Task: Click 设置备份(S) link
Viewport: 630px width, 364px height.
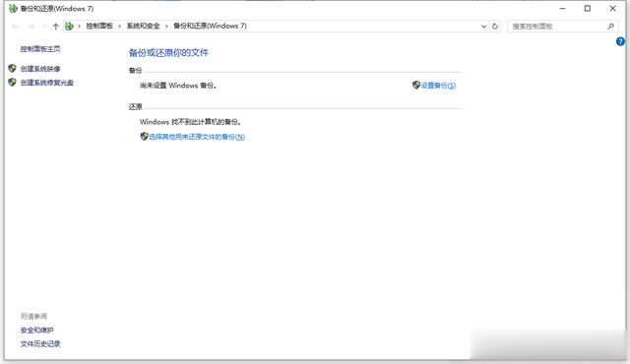Action: pyautogui.click(x=438, y=86)
